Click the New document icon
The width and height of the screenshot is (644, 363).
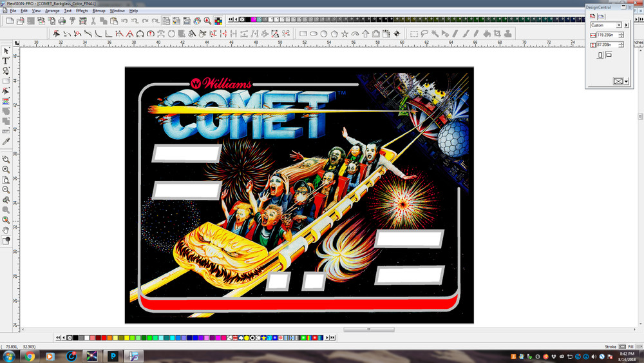click(10, 21)
